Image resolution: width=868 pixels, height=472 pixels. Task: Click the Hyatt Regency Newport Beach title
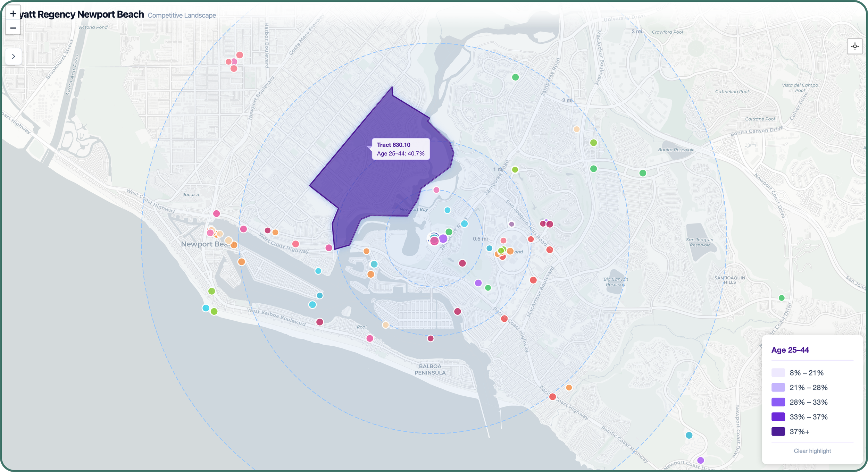click(82, 15)
